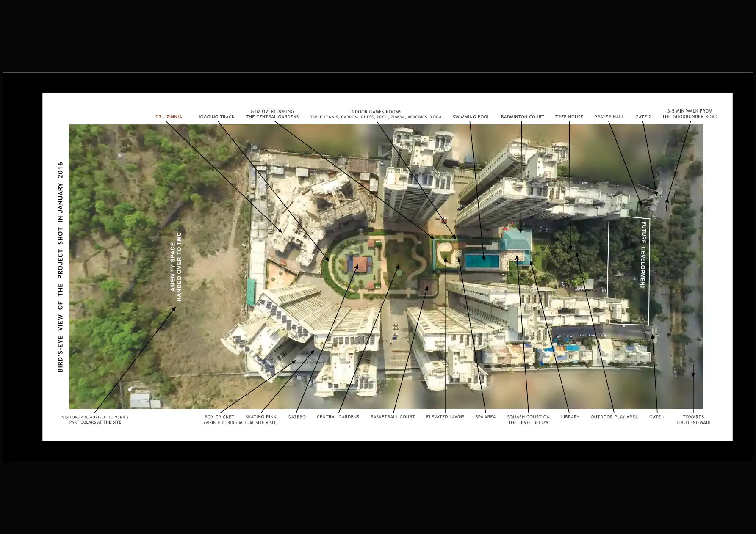
Task: Click the D3 - ZINNIA label
Action: (x=169, y=117)
